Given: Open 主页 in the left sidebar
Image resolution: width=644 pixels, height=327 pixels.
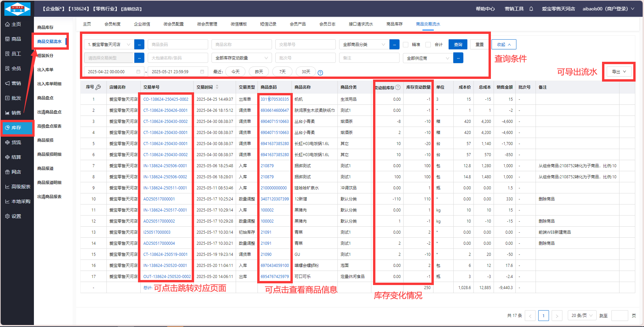Looking at the screenshot, I should click(13, 24).
